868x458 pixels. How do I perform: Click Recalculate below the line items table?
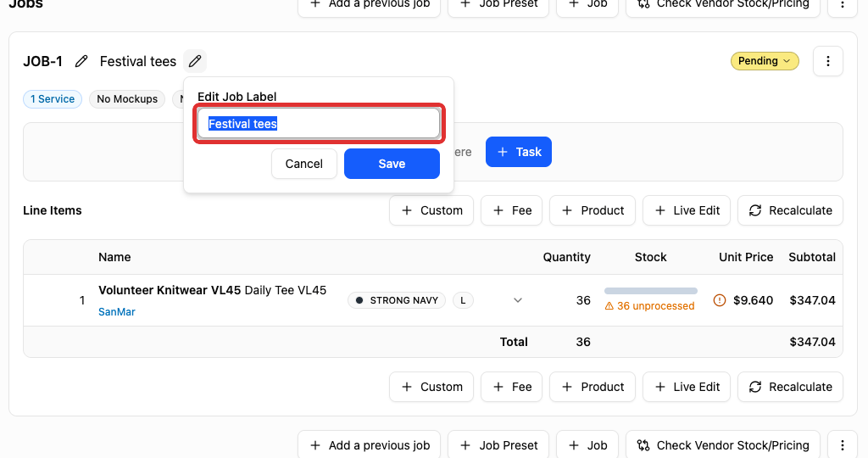(790, 387)
